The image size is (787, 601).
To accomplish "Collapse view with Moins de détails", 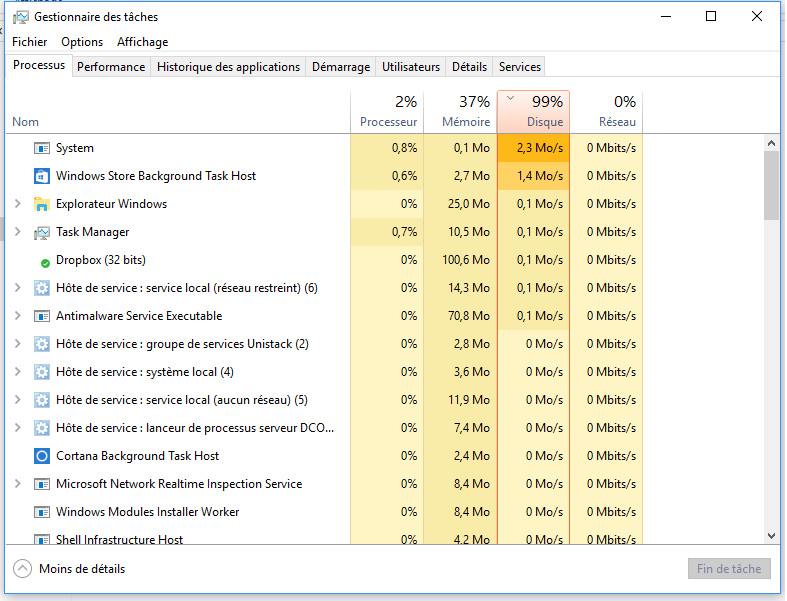I will [69, 569].
